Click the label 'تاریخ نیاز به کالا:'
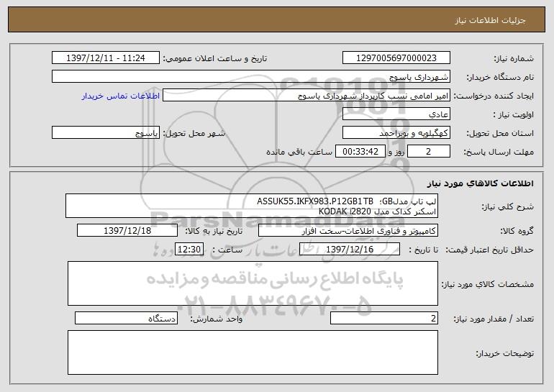Viewport: 554px width, 392px height. pos(214,231)
